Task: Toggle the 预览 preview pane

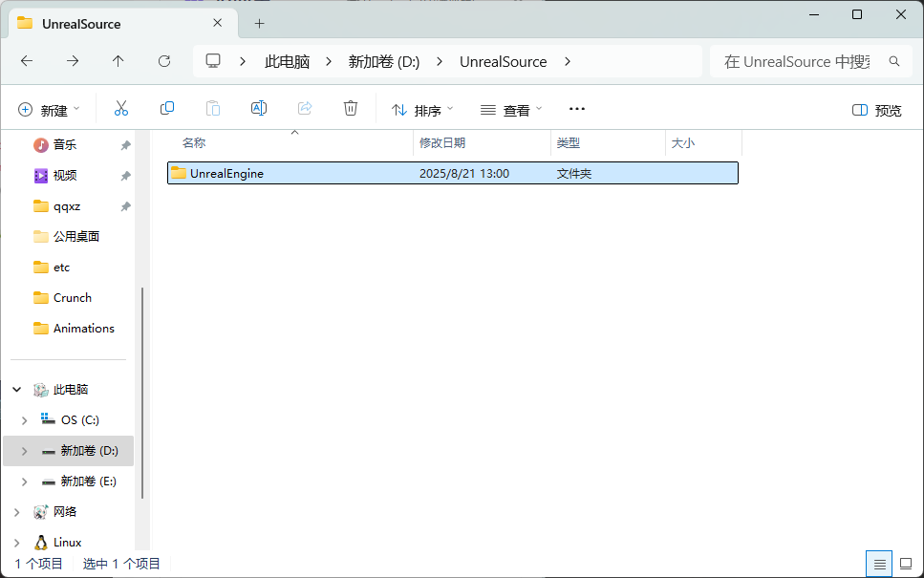Action: (x=876, y=111)
